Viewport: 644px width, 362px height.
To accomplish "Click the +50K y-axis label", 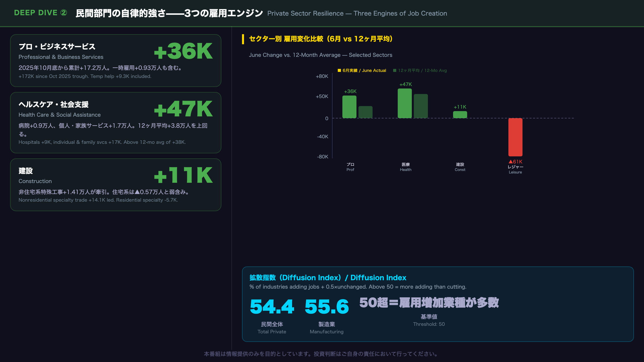I will [x=322, y=96].
